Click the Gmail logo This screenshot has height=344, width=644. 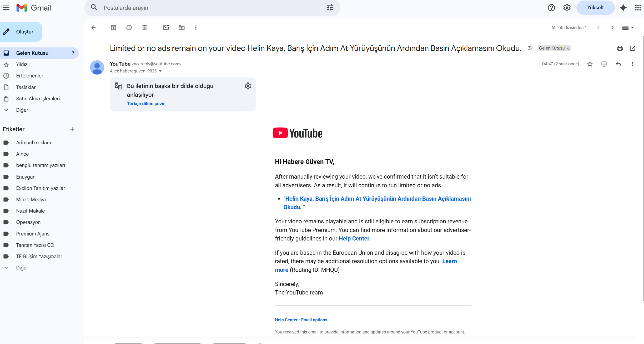coord(34,8)
